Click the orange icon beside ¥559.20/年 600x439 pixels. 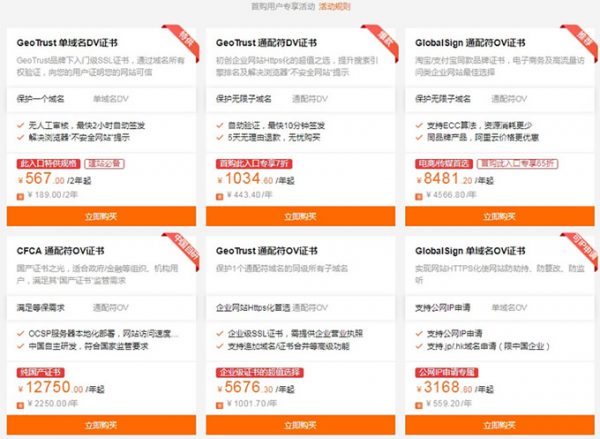pyautogui.click(x=419, y=405)
